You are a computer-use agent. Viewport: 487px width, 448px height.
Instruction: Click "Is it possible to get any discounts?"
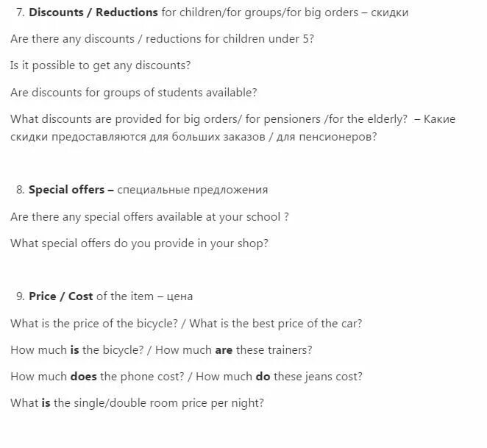pyautogui.click(x=100, y=65)
